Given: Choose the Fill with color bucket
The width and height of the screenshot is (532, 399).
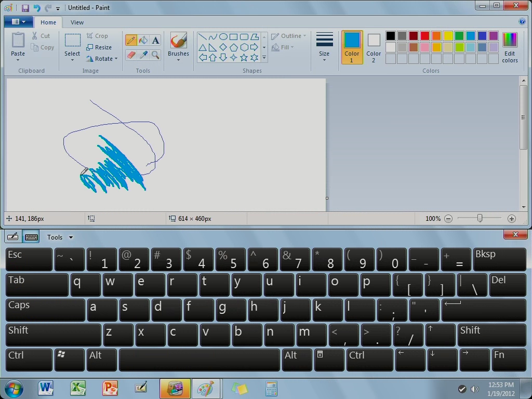Looking at the screenshot, I should click(143, 41).
